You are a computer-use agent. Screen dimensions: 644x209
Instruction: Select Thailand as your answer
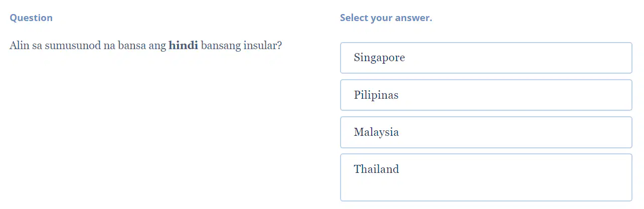(486, 177)
